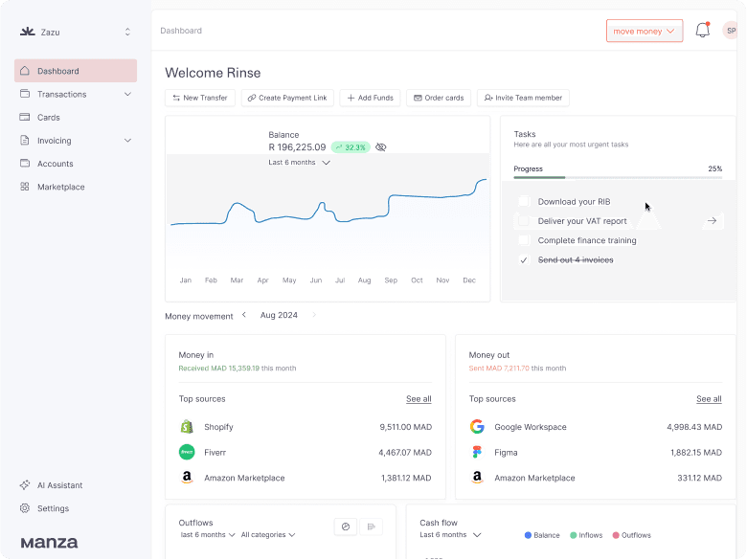Click the Dashboard breadcrumb title
747x560 pixels.
pyautogui.click(x=181, y=31)
